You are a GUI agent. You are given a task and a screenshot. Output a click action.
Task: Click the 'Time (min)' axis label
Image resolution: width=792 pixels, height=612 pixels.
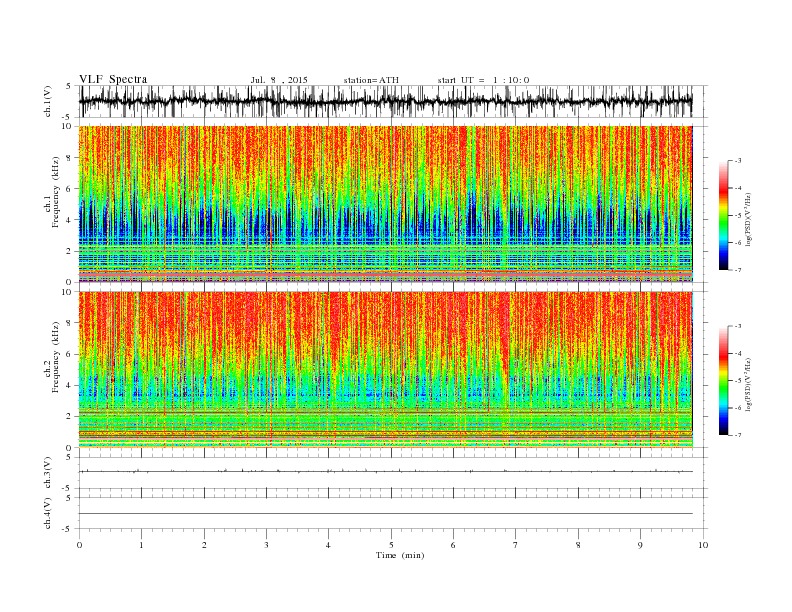400,555
